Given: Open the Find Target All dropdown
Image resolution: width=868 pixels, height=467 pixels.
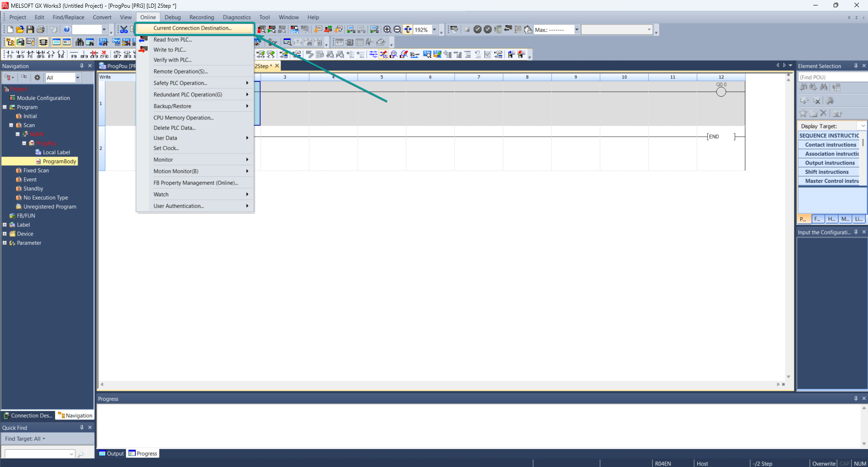Looking at the screenshot, I should (x=25, y=438).
